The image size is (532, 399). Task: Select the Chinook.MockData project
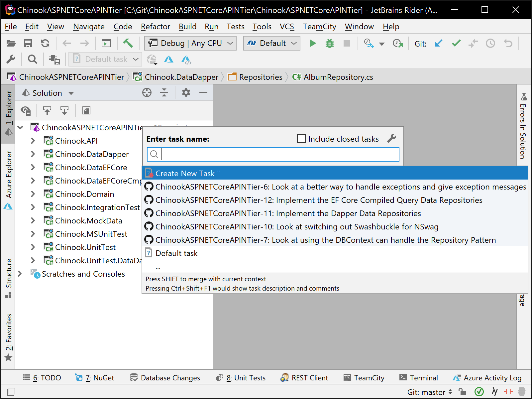coord(88,220)
